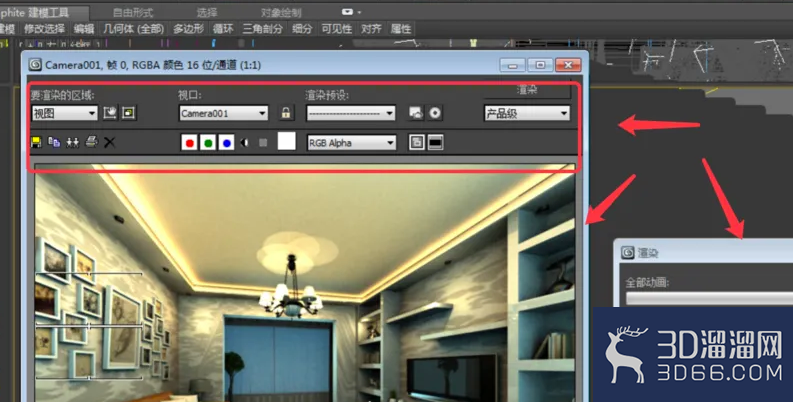Open the 可见性 ribbon panel
Screen dimensions: 793x402
[x=336, y=29]
